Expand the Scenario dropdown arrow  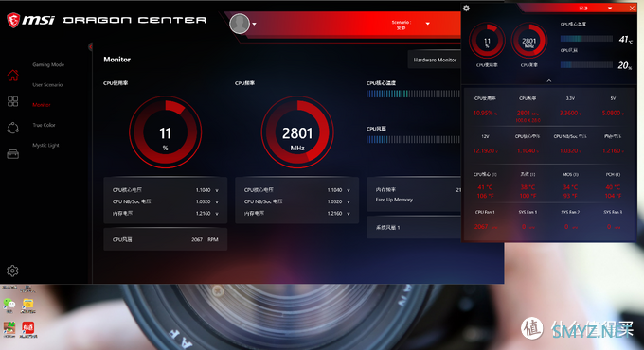tap(427, 24)
